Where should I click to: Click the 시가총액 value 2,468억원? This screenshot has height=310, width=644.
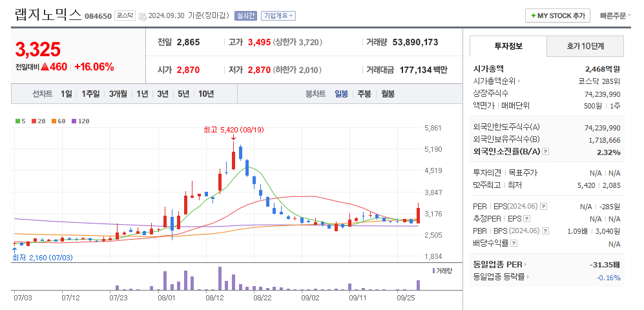pyautogui.click(x=603, y=69)
